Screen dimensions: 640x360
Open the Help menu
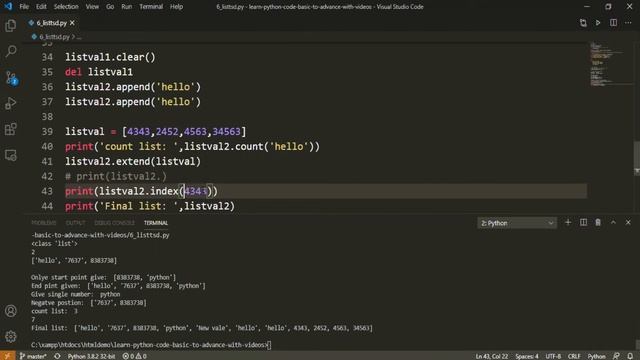point(176,7)
